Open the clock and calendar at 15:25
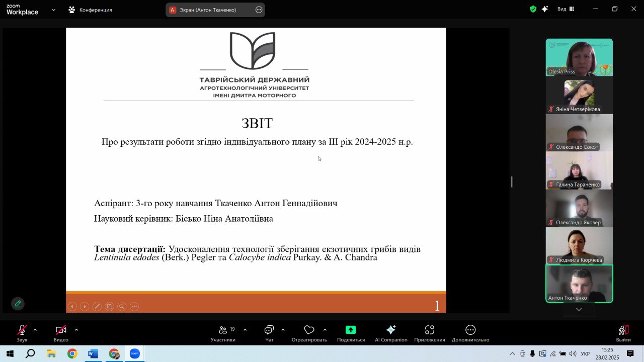The image size is (644, 362). 607,354
